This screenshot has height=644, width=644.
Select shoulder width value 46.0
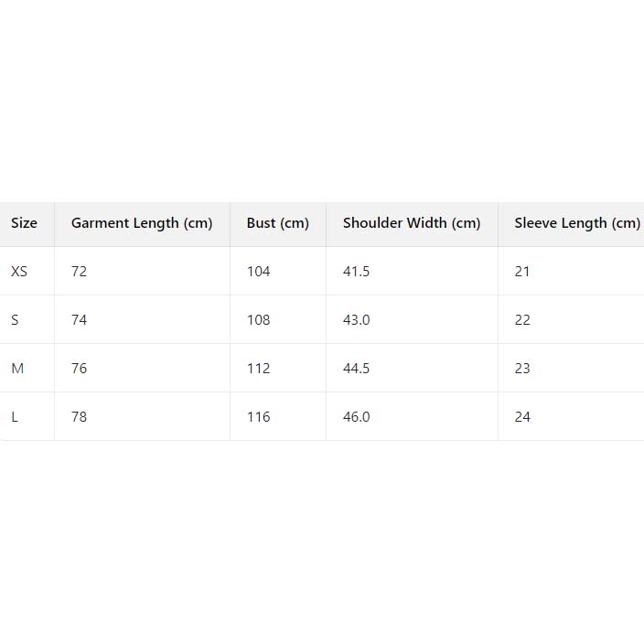[x=356, y=417]
